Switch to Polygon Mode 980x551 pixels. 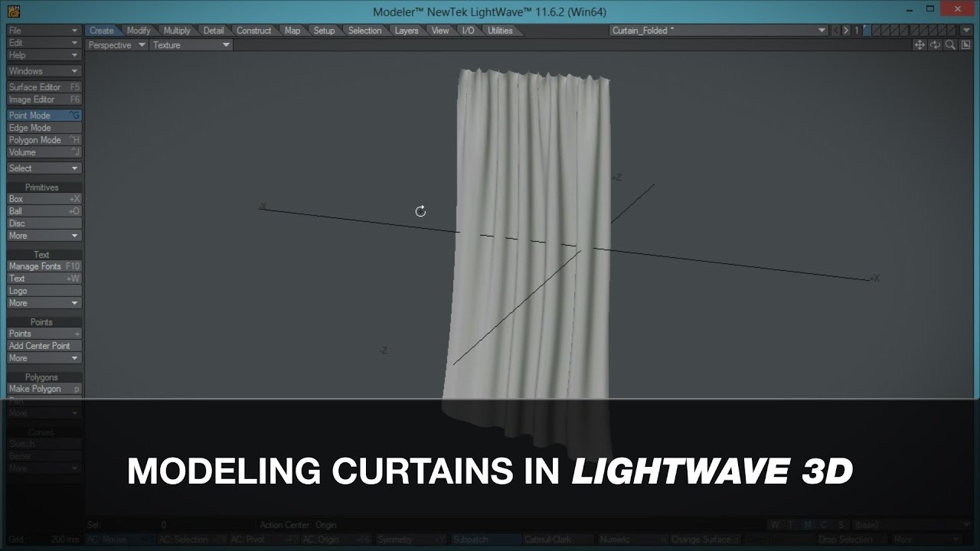click(44, 140)
